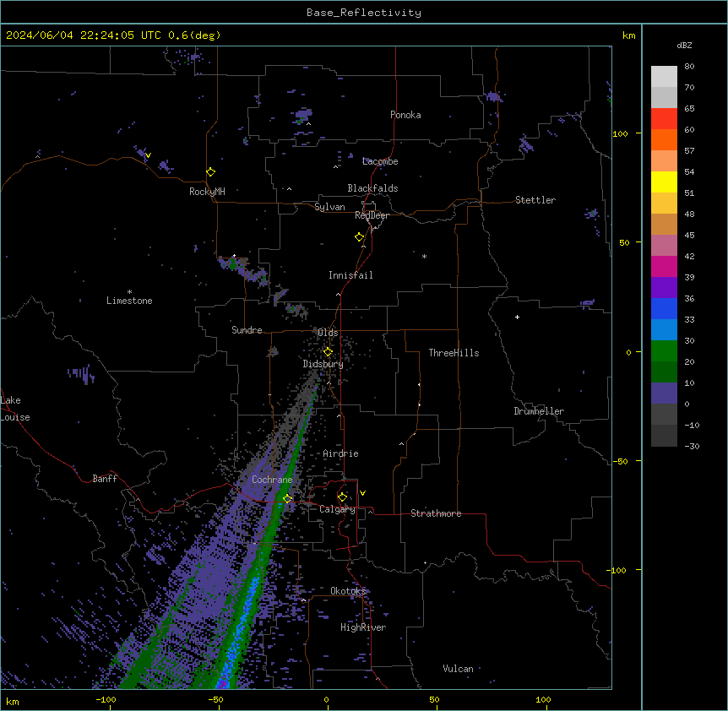Click the yellow v marker northwest of RockyMH
728x711 pixels.
coord(148,155)
